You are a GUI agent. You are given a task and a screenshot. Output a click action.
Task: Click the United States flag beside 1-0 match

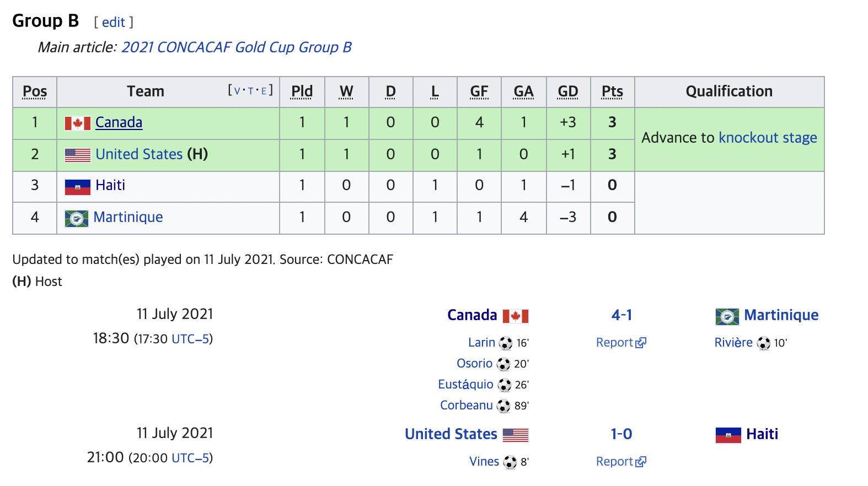click(516, 435)
